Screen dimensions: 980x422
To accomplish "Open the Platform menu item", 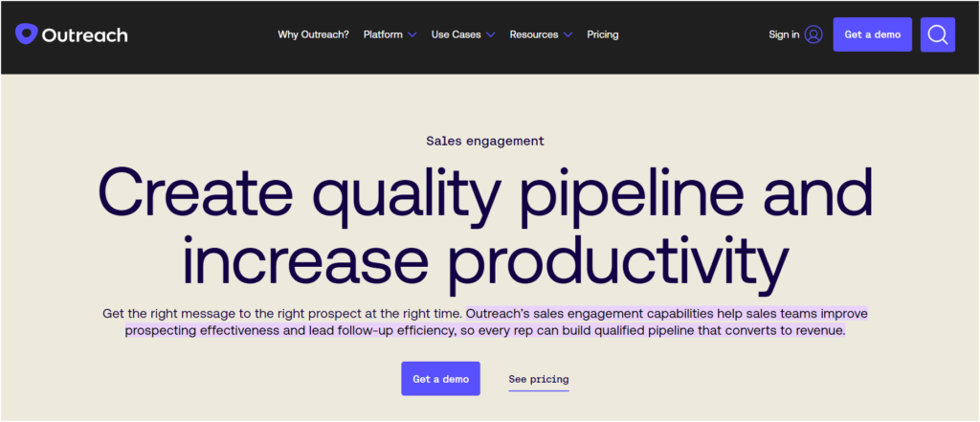I will (x=383, y=34).
